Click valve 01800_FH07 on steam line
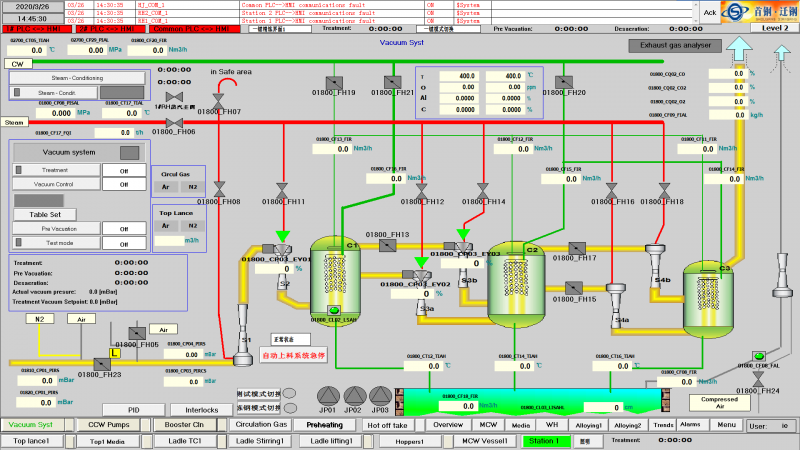The image size is (800, 450). [x=217, y=100]
